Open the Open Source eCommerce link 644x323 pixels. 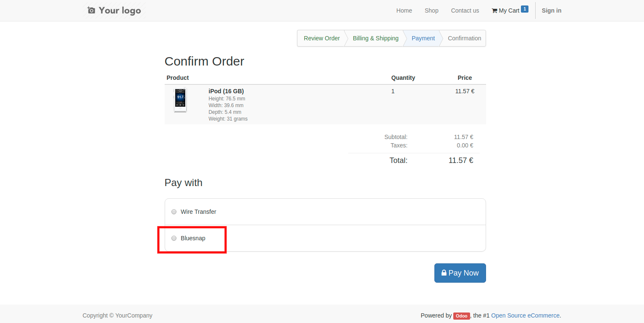click(x=525, y=315)
